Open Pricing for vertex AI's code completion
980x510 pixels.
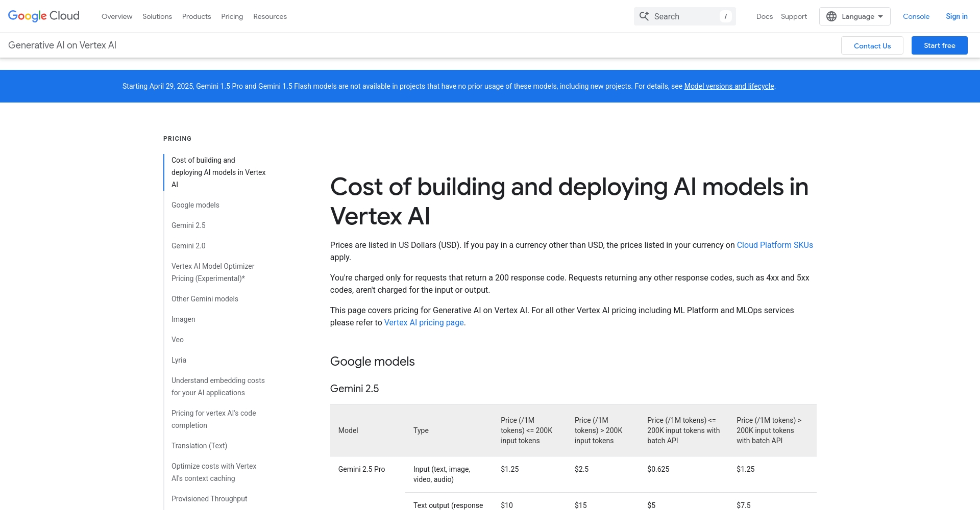tap(214, 419)
